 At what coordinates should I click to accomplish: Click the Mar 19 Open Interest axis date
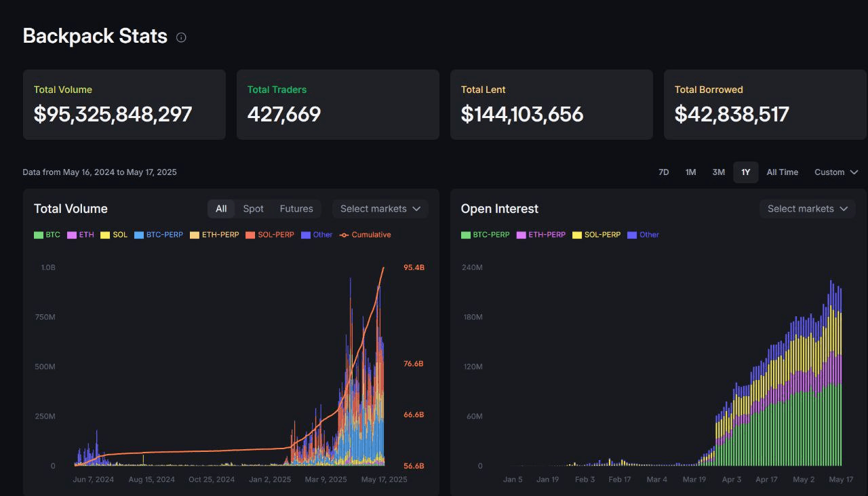[694, 480]
